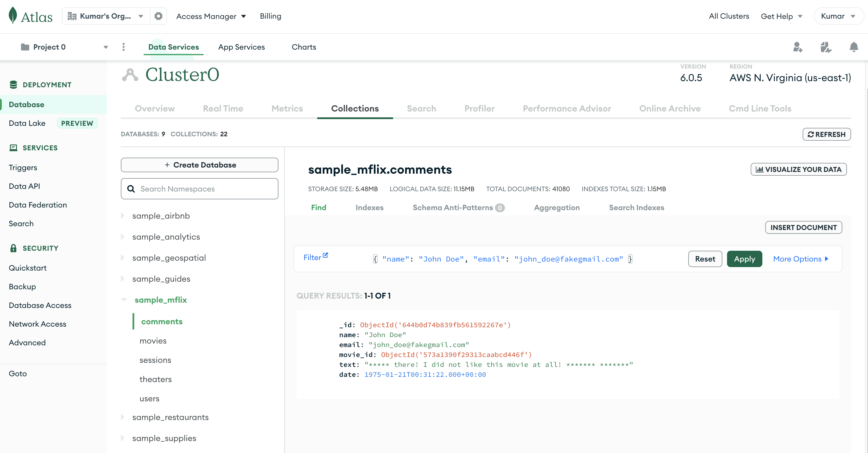
Task: Open the Metrics tab
Action: pos(287,108)
